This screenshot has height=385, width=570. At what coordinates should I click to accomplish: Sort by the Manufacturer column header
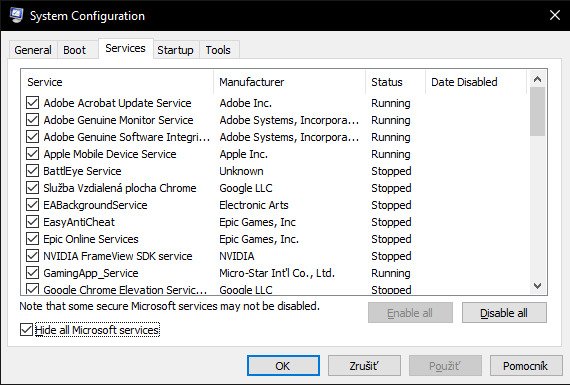click(290, 82)
